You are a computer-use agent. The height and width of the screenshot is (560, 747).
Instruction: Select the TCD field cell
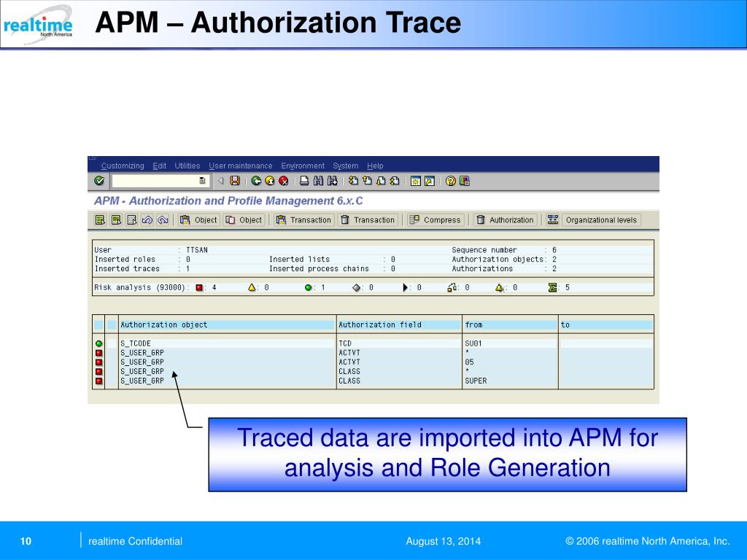(399, 343)
